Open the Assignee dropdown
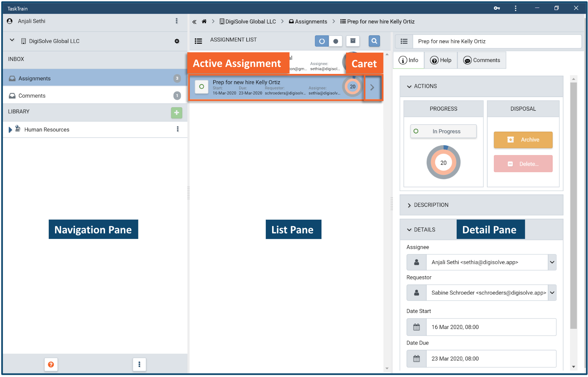The width and height of the screenshot is (588, 377). [552, 262]
